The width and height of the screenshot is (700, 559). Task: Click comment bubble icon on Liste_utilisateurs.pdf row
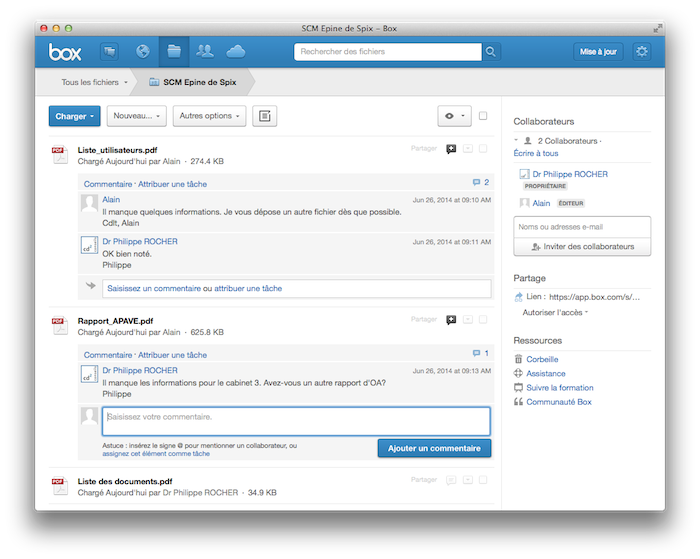pyautogui.click(x=451, y=149)
